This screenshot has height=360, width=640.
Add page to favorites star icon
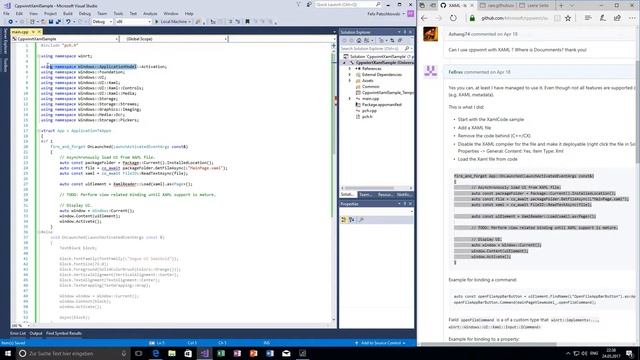(568, 18)
